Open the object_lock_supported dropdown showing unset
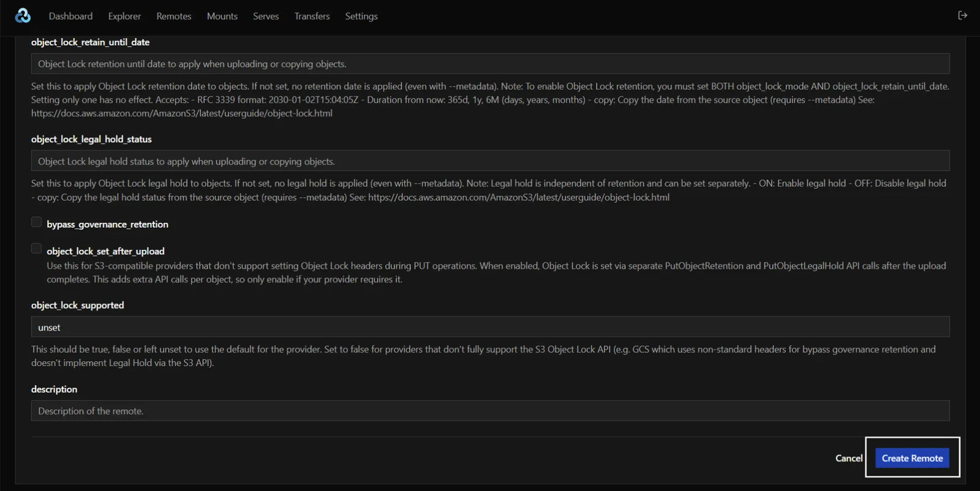Image resolution: width=980 pixels, height=491 pixels. click(490, 327)
